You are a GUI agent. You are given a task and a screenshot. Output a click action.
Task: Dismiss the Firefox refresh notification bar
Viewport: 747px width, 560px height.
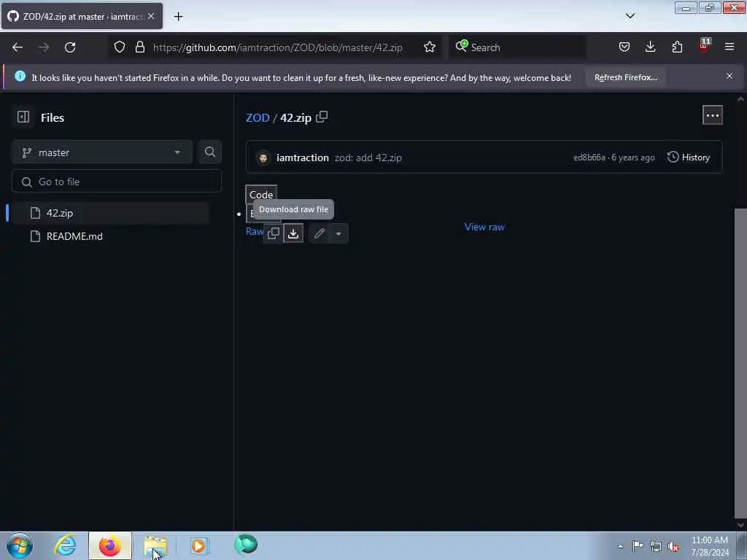(x=729, y=76)
